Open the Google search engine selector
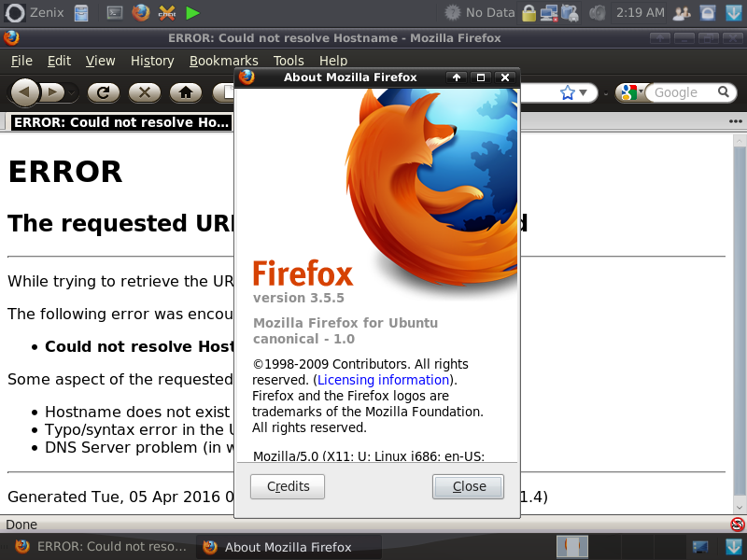This screenshot has width=747, height=560. tap(632, 92)
